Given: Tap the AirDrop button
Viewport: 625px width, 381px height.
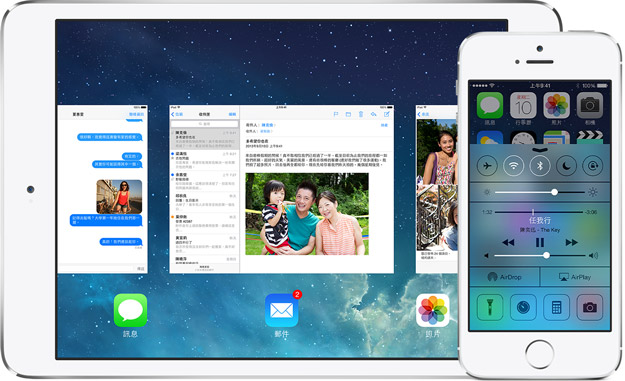Looking at the screenshot, I should [x=505, y=277].
